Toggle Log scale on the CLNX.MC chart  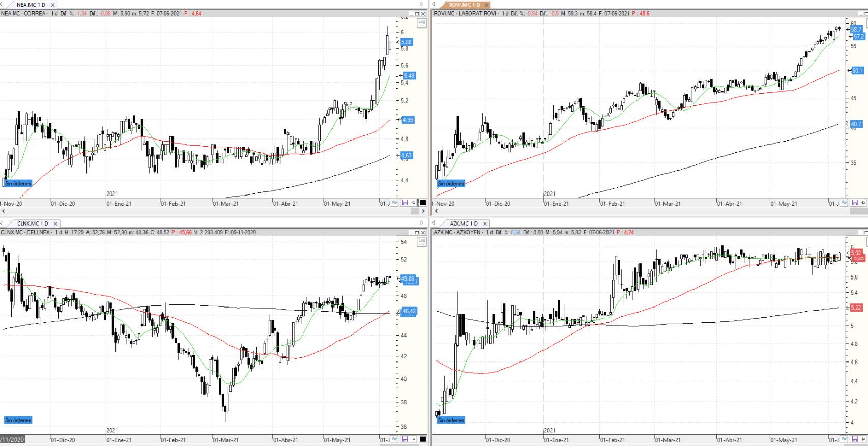tap(421, 241)
